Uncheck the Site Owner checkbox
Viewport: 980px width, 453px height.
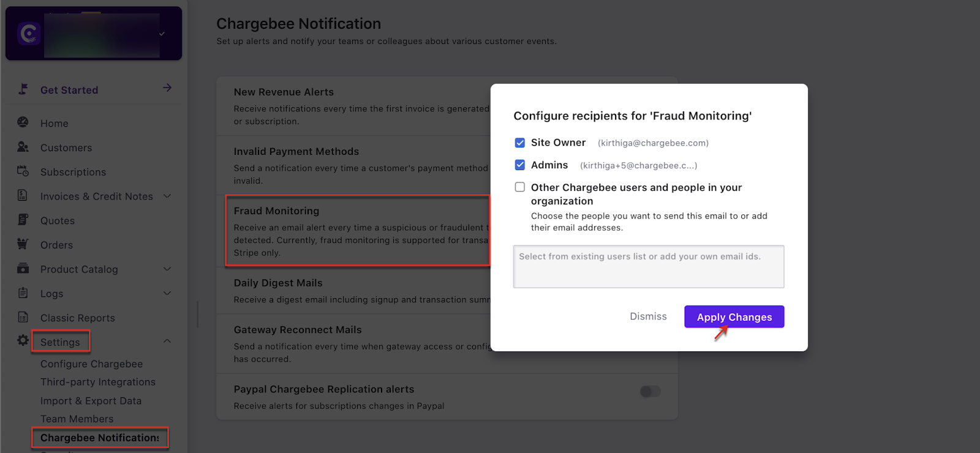(520, 143)
